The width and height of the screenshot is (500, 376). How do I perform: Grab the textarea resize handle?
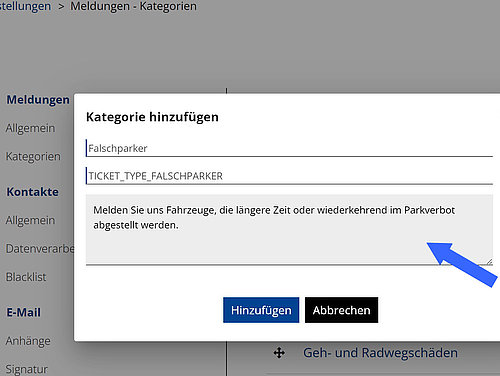pyautogui.click(x=489, y=262)
